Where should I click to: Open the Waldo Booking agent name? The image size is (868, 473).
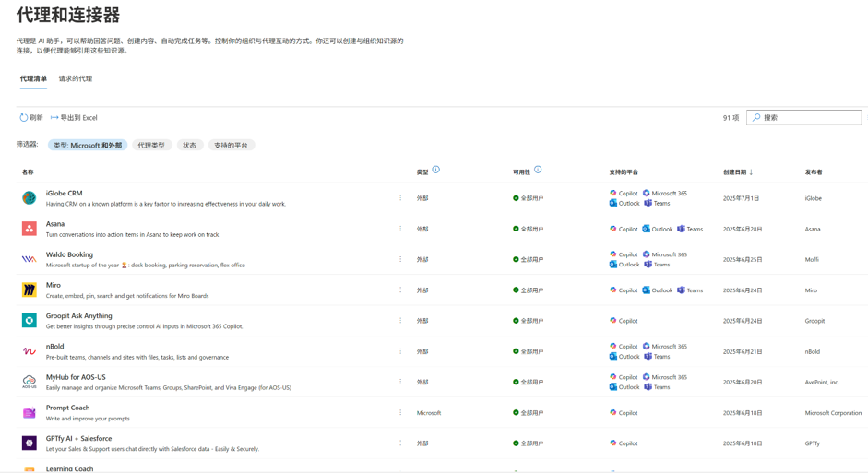(69, 254)
